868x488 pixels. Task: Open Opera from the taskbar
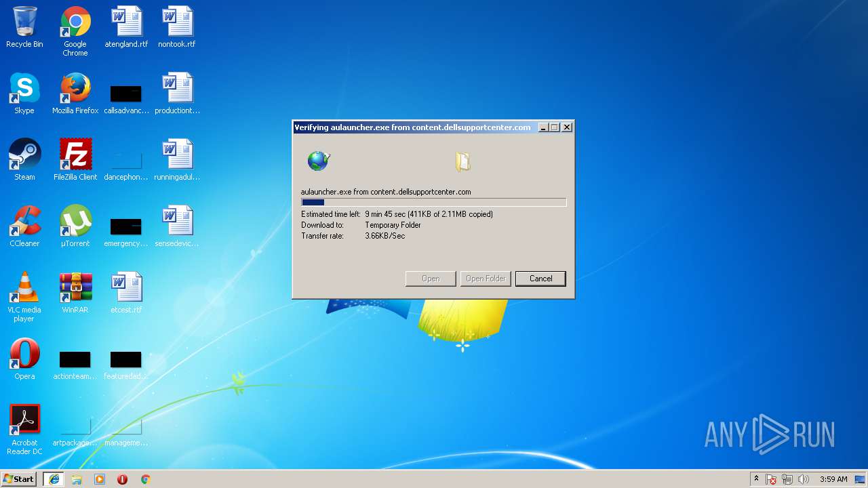point(122,479)
